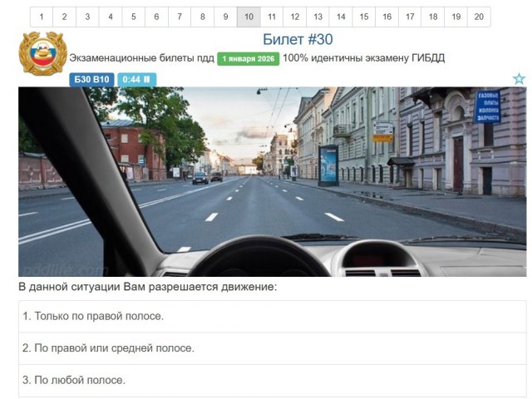The height and width of the screenshot is (399, 532).
Task: Choose answer 2: По правой или средней полосе
Action: (273, 348)
